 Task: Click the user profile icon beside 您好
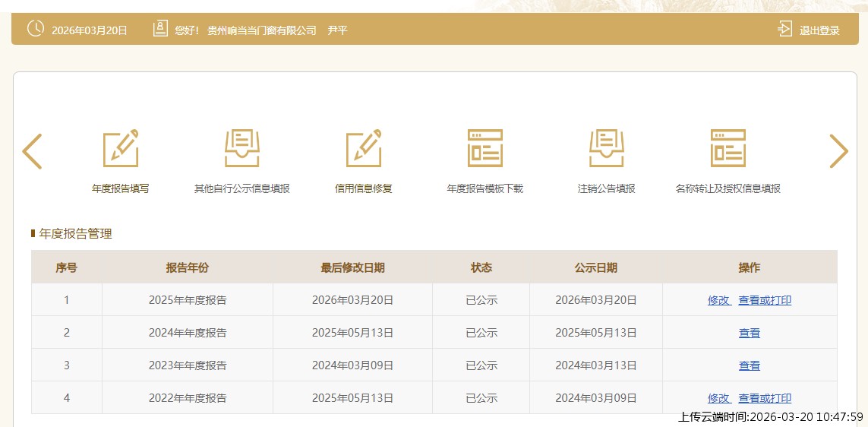[x=160, y=30]
